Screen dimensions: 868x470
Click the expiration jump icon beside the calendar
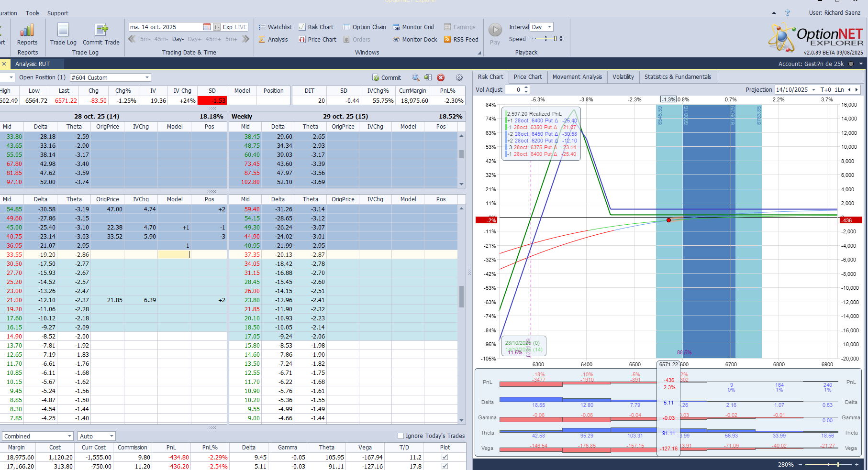tap(217, 27)
